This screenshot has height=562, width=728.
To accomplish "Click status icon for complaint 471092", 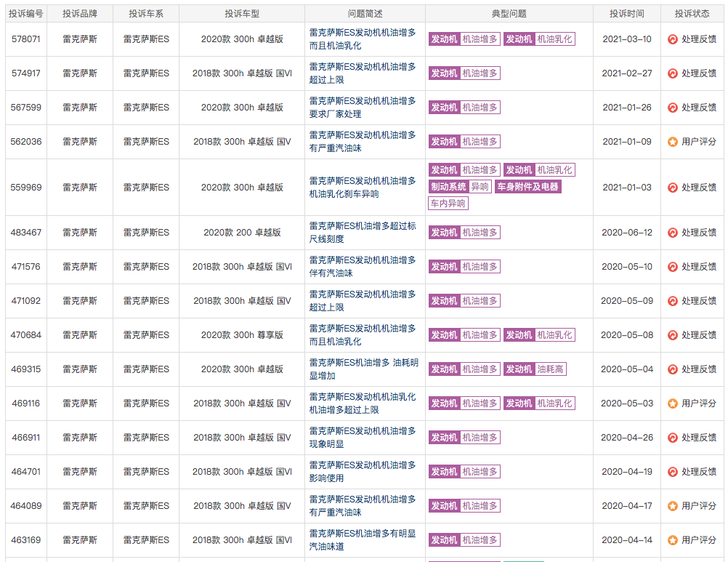I will point(672,301).
